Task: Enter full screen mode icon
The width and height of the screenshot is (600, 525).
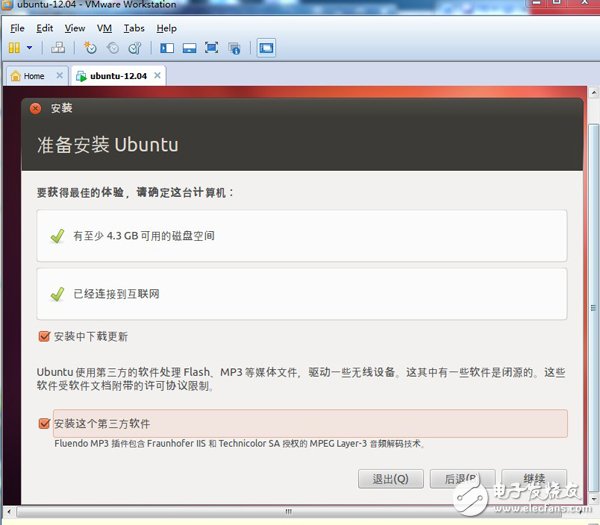Action: (212, 48)
